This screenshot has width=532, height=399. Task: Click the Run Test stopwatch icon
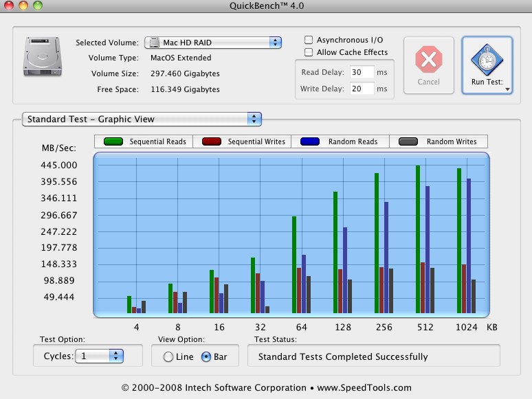(487, 60)
